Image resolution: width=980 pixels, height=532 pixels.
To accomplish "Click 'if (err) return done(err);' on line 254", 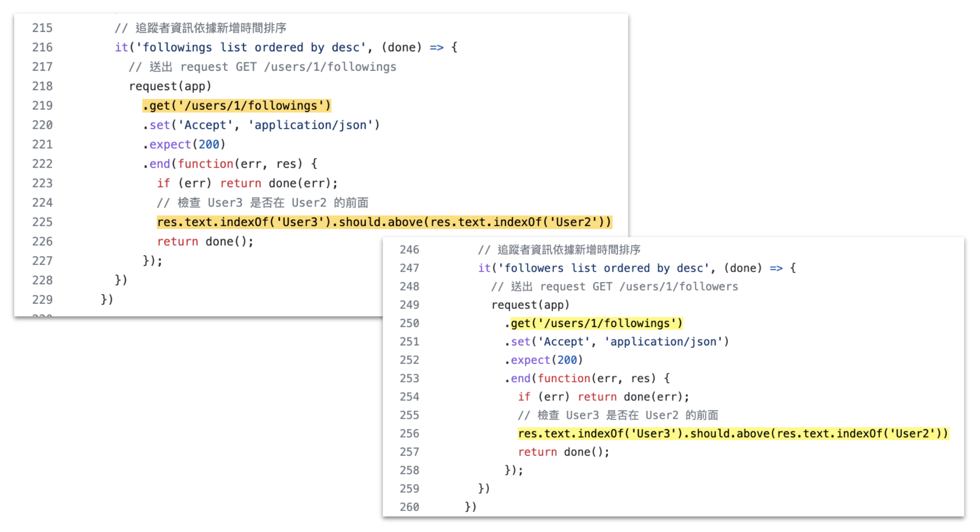I will pos(603,397).
